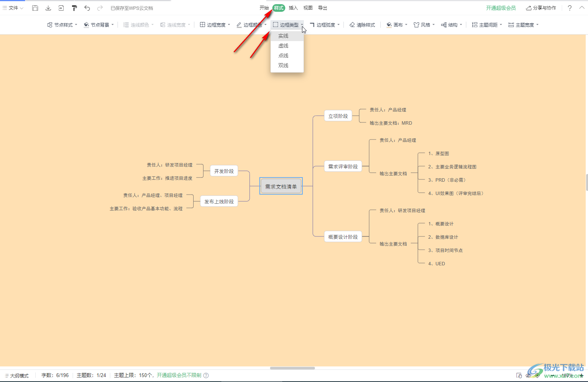Choose 虚线 border type
Viewport: 588px width, 382px height.
click(x=287, y=46)
